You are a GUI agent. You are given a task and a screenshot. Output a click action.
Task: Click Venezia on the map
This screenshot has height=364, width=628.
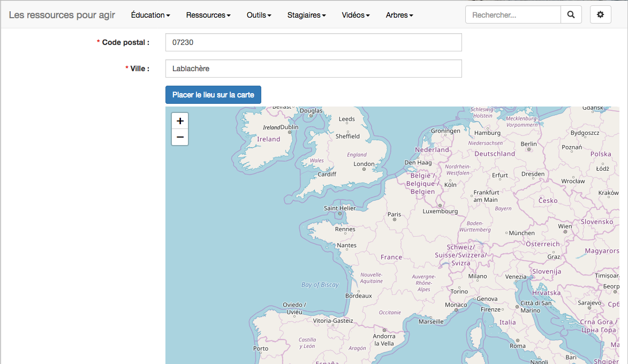[x=516, y=277]
